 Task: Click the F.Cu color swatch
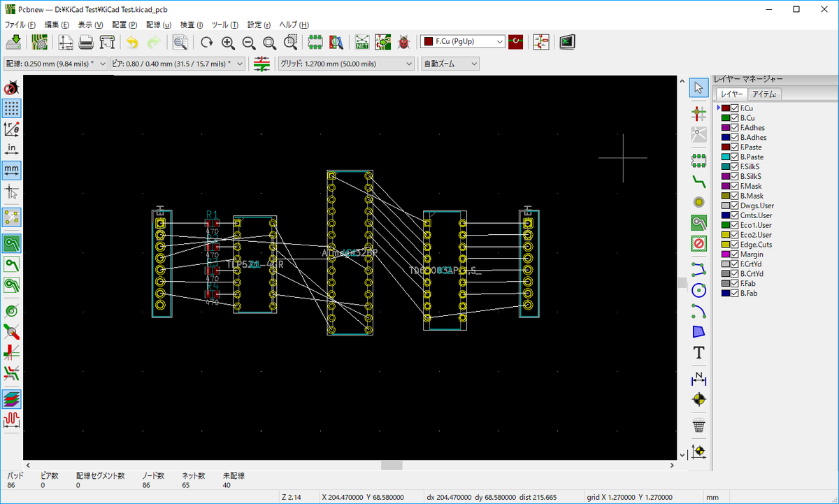(726, 108)
